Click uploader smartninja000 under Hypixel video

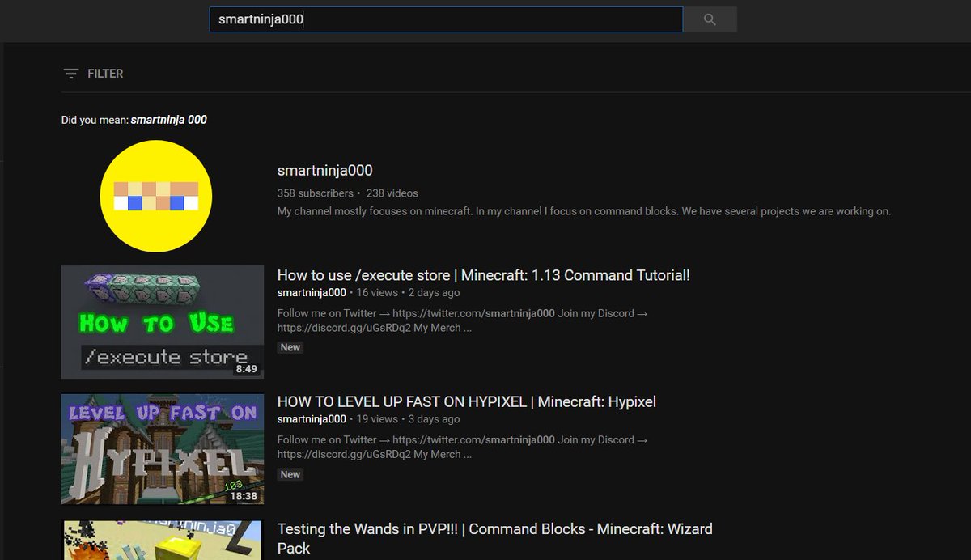(x=312, y=419)
